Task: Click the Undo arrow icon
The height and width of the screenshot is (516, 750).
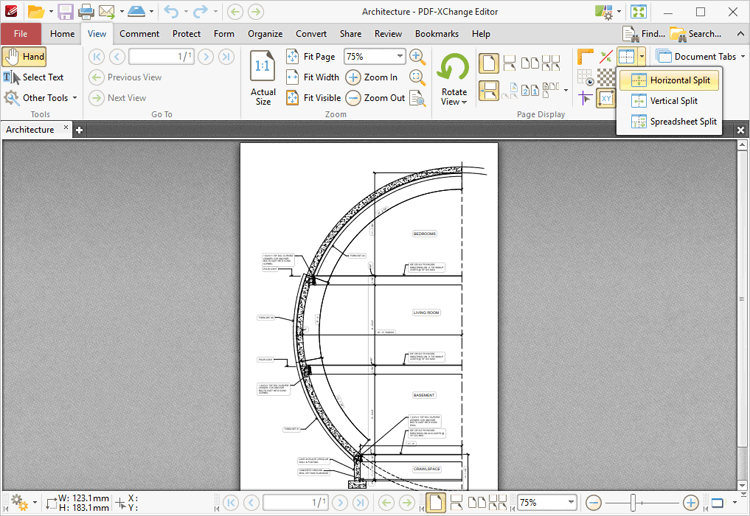Action: tap(171, 12)
